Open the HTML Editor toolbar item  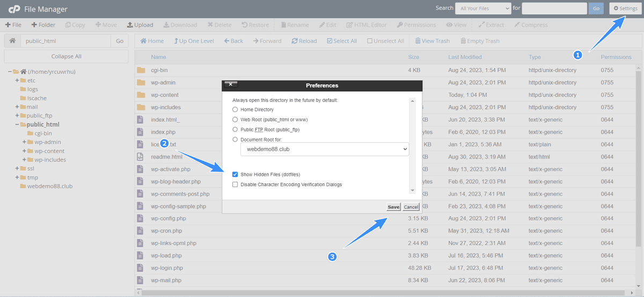coord(367,25)
